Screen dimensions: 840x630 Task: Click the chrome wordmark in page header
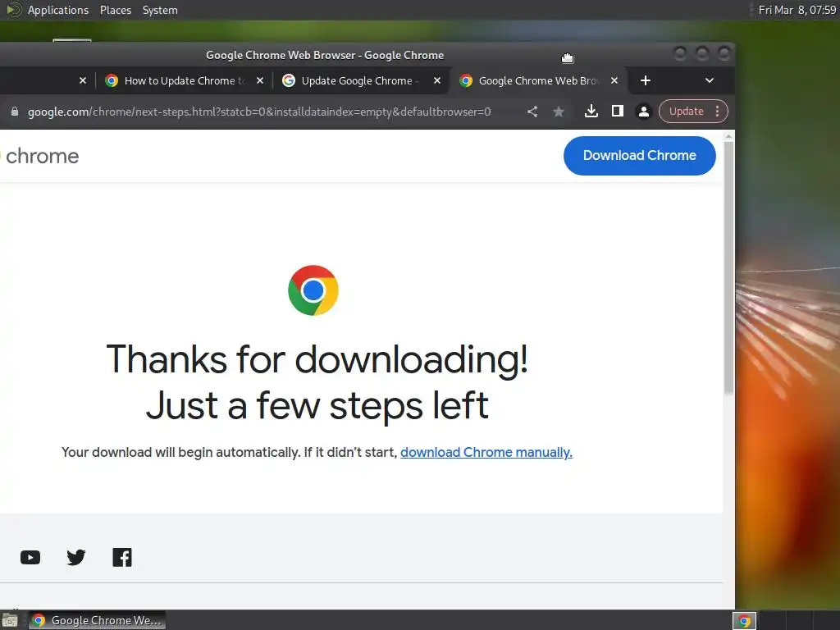pyautogui.click(x=42, y=156)
